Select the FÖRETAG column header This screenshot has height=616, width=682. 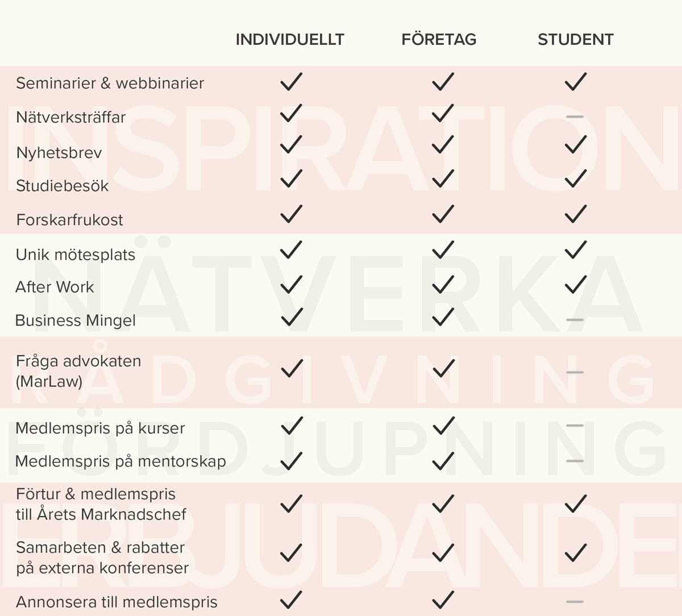pos(439,40)
